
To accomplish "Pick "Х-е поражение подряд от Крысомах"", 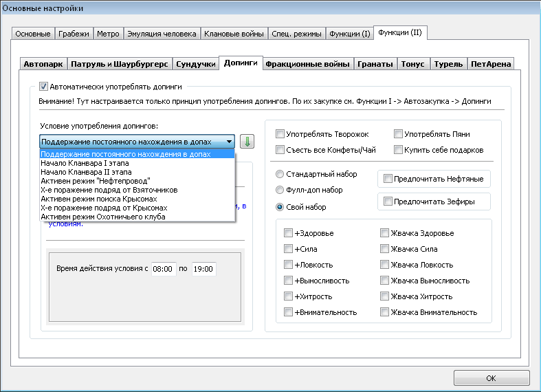I will pyautogui.click(x=137, y=208).
